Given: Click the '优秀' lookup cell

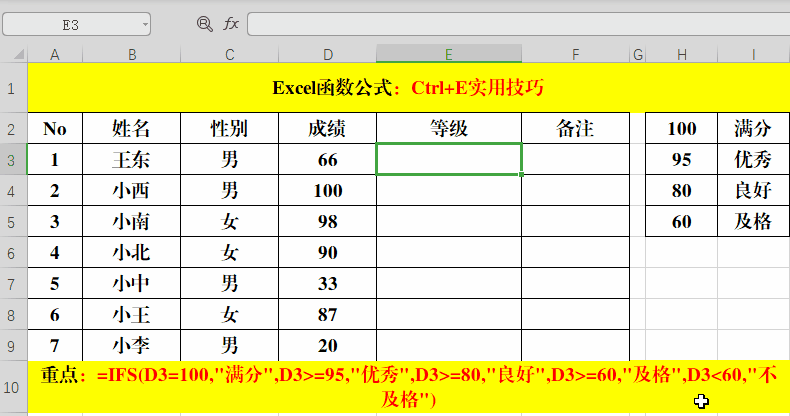Looking at the screenshot, I should coord(754,160).
